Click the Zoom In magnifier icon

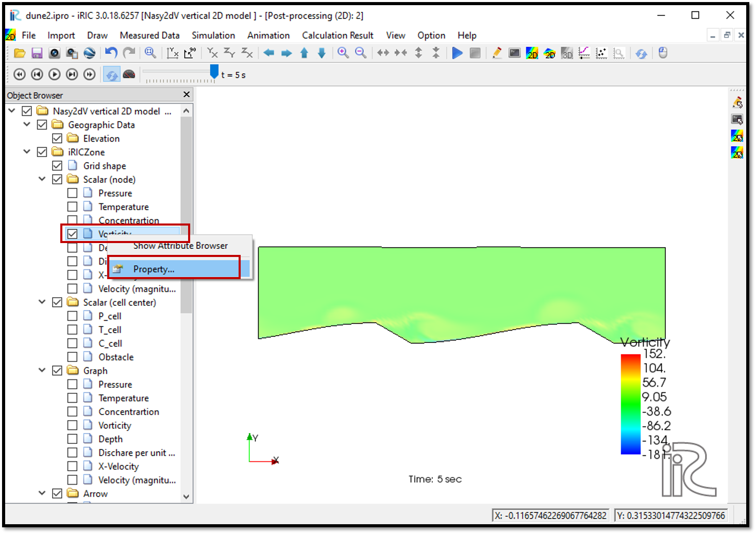pos(343,53)
